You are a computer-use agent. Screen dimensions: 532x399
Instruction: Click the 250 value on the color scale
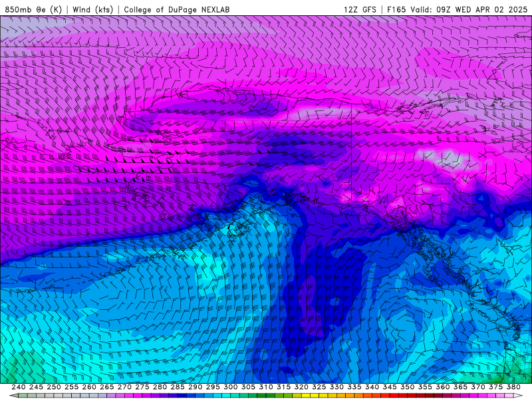[54, 387]
